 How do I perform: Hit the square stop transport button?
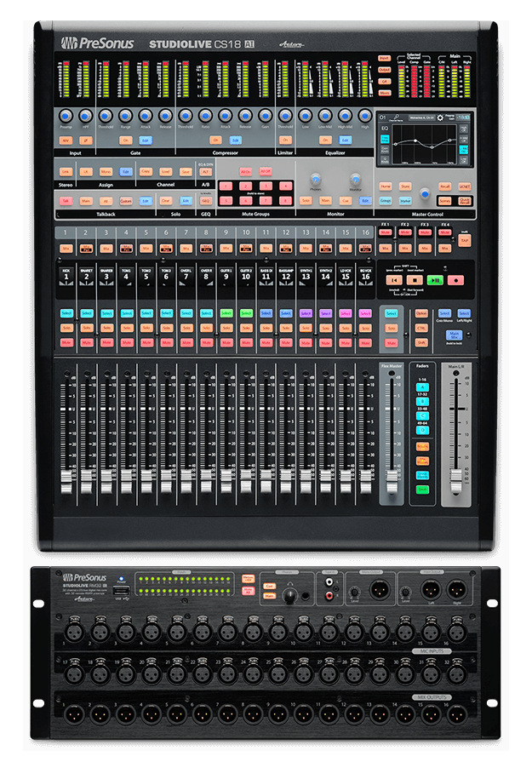pyautogui.click(x=415, y=280)
